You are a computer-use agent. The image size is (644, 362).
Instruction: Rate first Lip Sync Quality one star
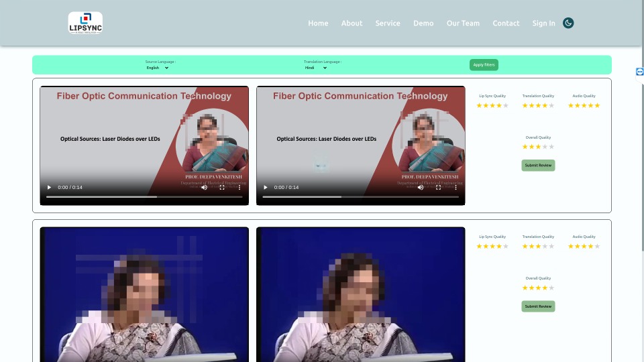point(479,105)
